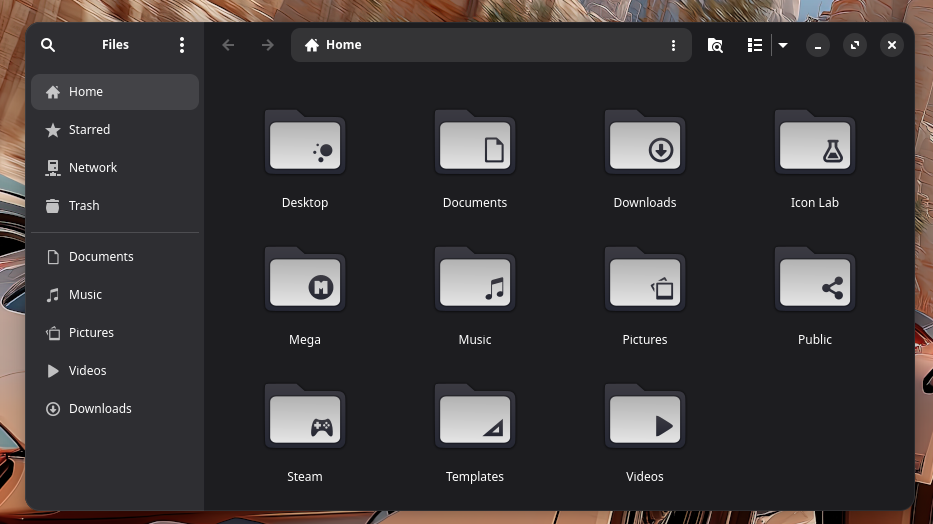Screen dimensions: 933x524
Task: Toggle list view layout button
Action: click(x=755, y=45)
